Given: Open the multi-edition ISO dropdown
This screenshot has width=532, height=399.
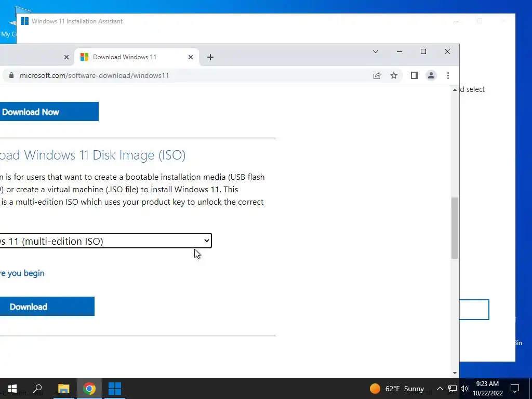Looking at the screenshot, I should [105, 241].
